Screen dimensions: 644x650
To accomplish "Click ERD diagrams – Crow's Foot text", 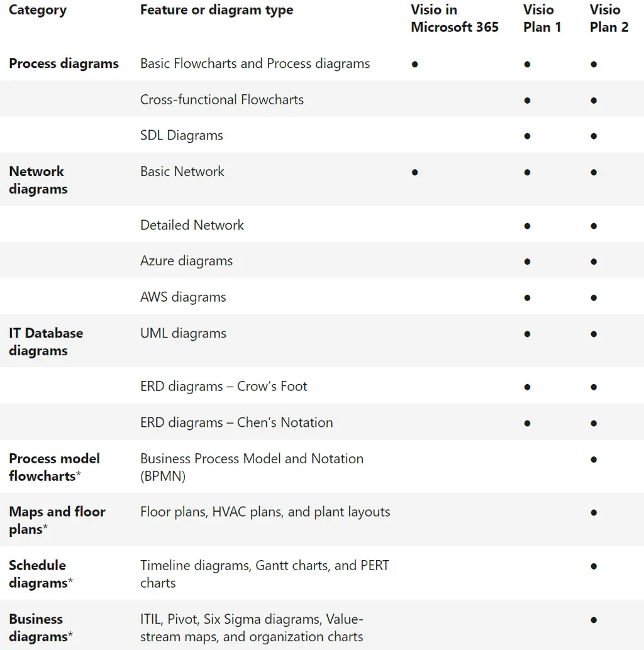I will [x=223, y=386].
